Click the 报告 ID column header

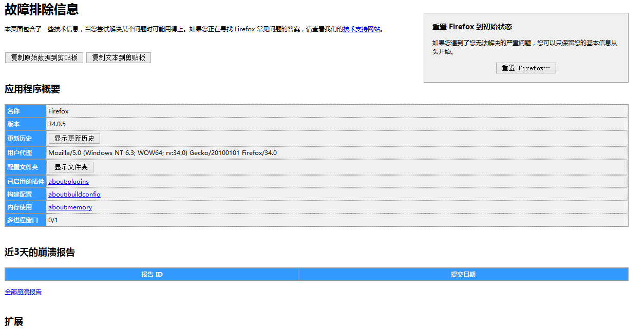pos(152,275)
